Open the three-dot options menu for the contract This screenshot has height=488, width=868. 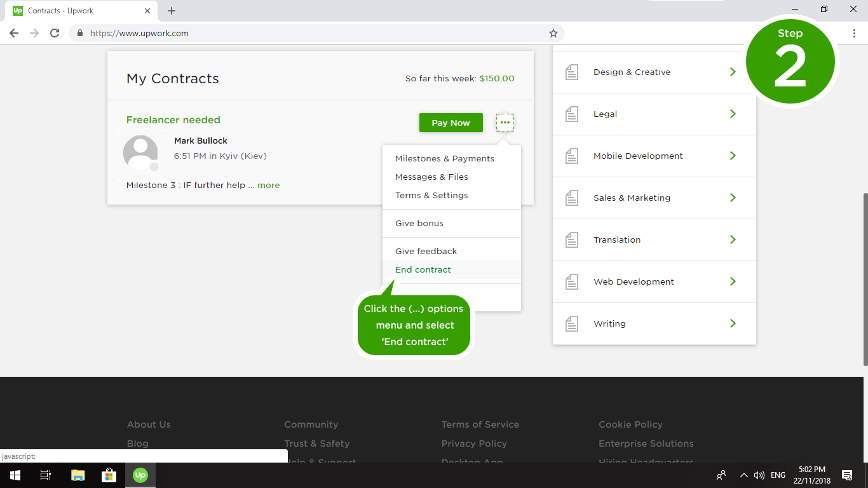tap(505, 123)
